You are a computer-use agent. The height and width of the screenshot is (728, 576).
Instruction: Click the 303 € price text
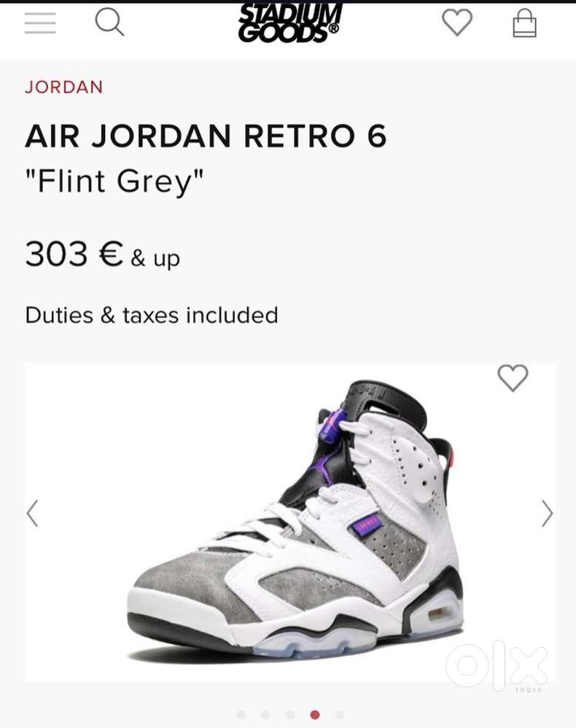point(74,254)
